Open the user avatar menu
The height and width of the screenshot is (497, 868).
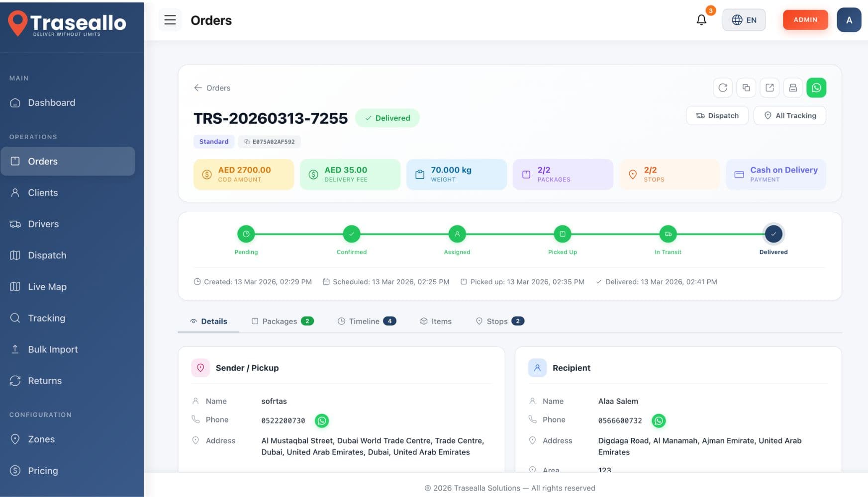849,20
